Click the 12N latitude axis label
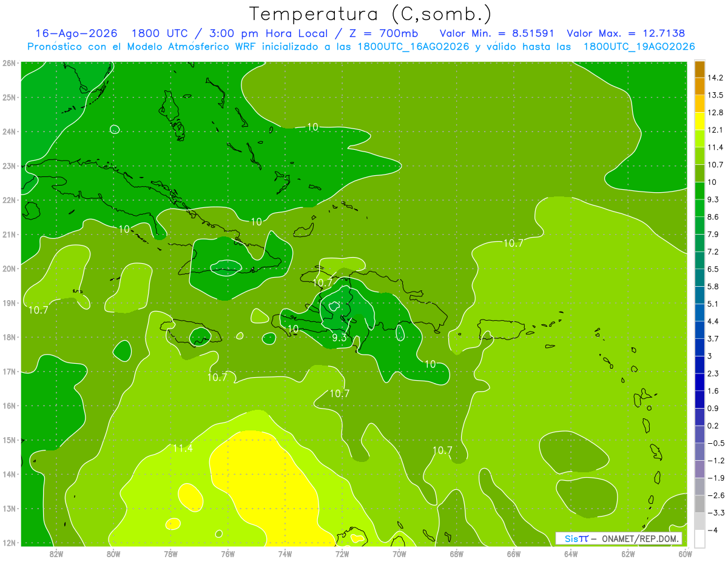728x562 pixels. [x=9, y=543]
